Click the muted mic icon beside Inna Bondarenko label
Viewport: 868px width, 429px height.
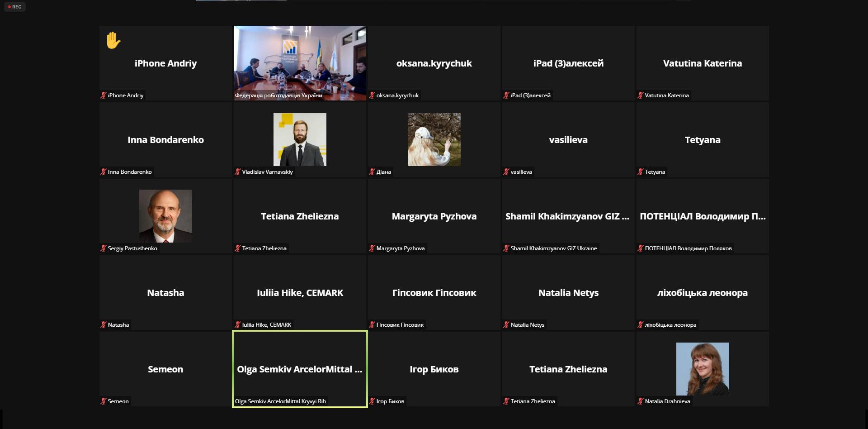click(x=104, y=172)
